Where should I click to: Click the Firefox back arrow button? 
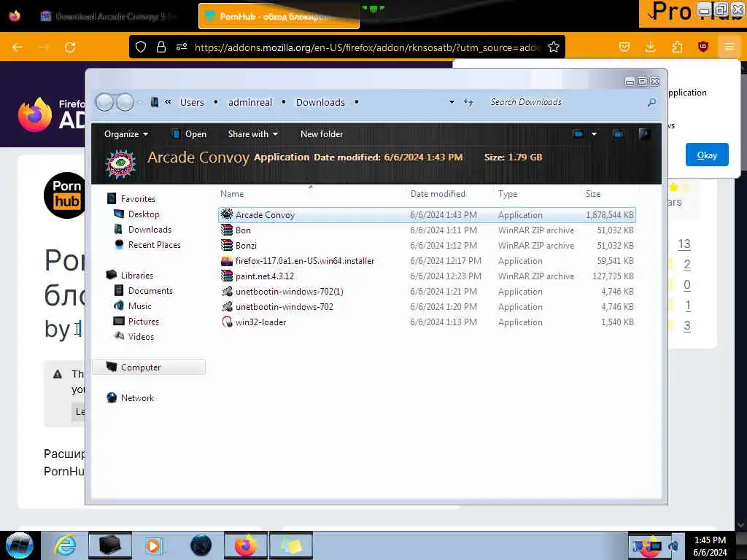pyautogui.click(x=18, y=47)
